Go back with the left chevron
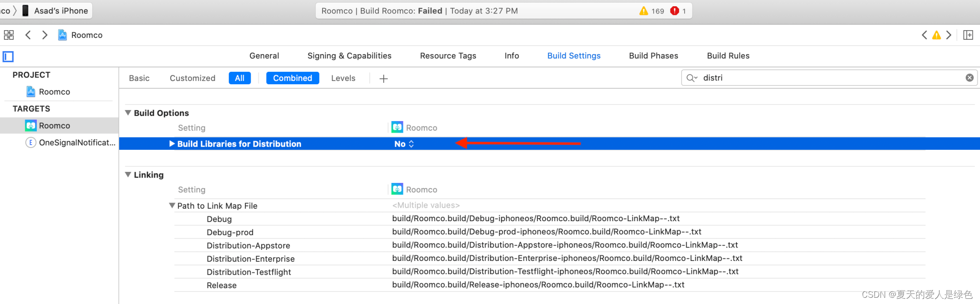The height and width of the screenshot is (304, 980). coord(28,35)
